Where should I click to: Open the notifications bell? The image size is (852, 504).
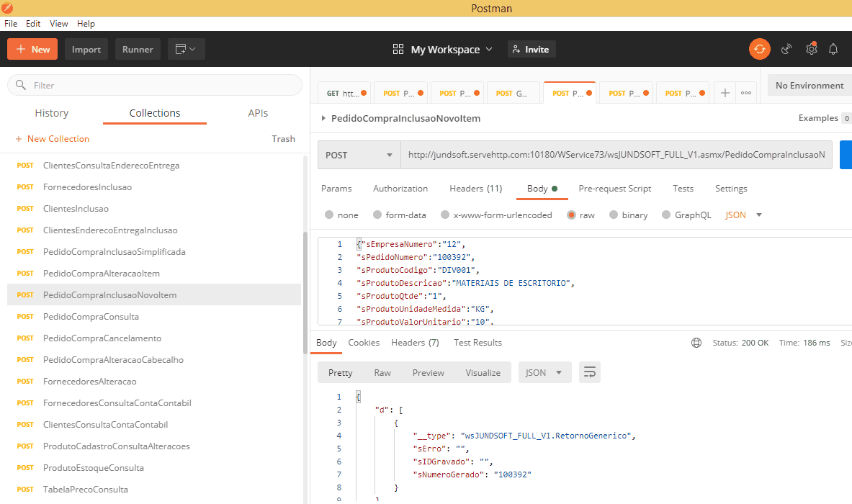pyautogui.click(x=833, y=49)
